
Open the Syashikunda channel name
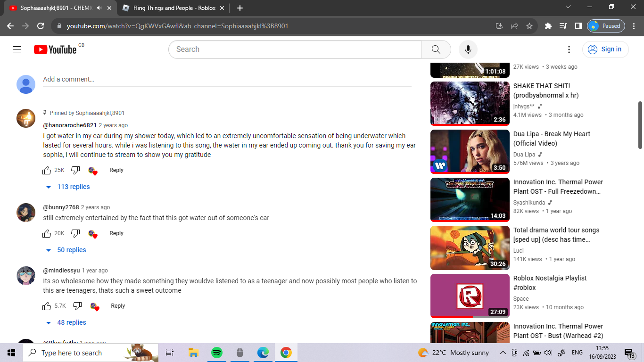click(529, 203)
